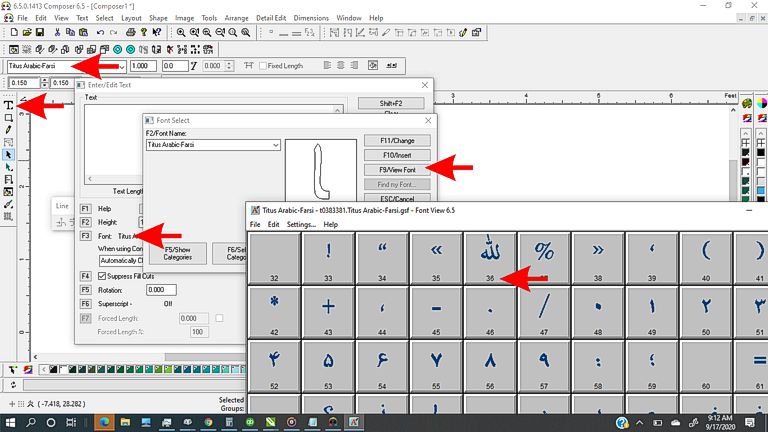This screenshot has width=768, height=432.
Task: Edit the Rotation value field
Action: (x=161, y=290)
